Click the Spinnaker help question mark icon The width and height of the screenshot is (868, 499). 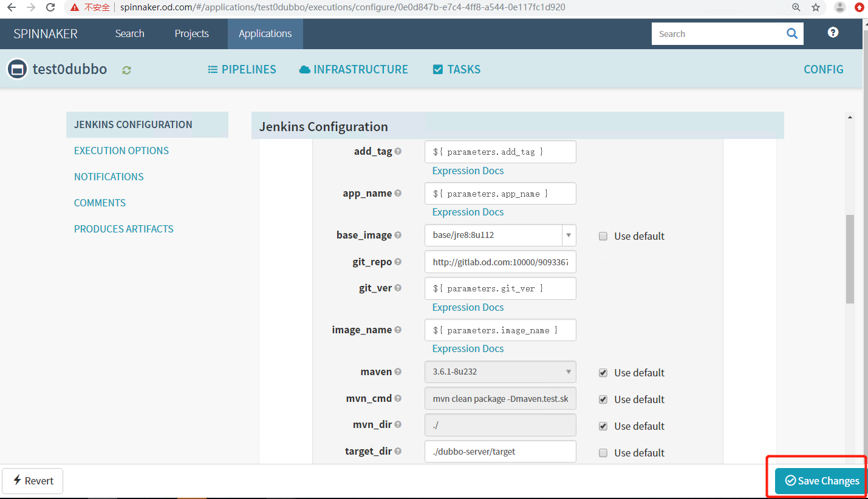pyautogui.click(x=833, y=33)
